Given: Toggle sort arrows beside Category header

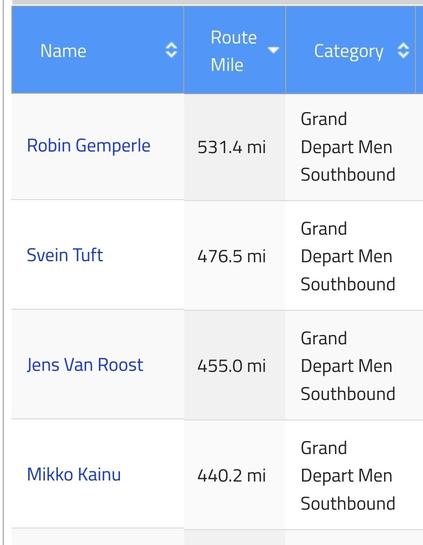Looking at the screenshot, I should pyautogui.click(x=403, y=50).
